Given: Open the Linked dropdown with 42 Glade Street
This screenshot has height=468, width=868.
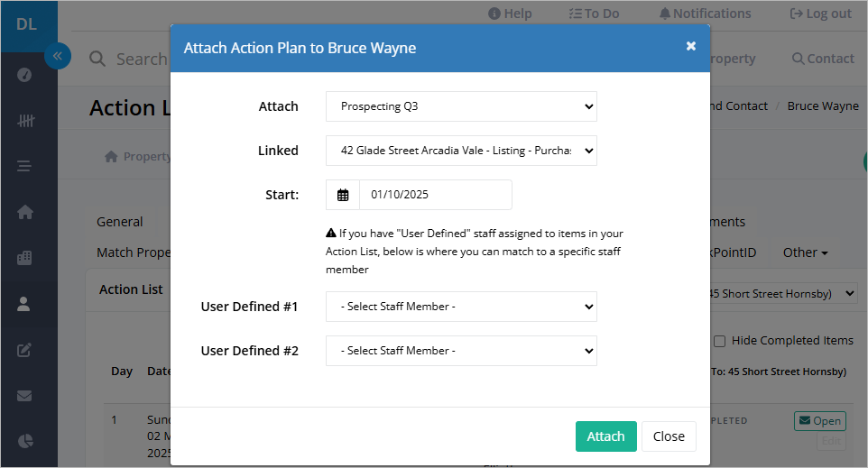Looking at the screenshot, I should coord(461,151).
